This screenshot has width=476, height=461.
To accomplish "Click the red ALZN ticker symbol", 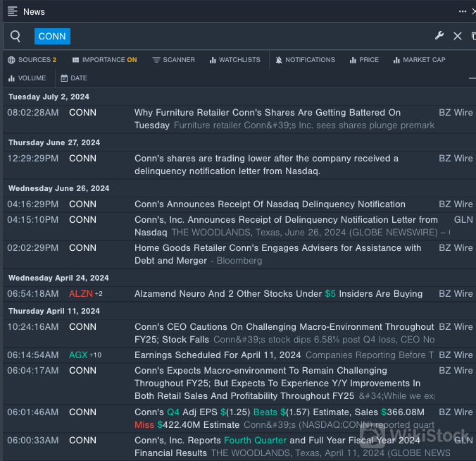I will click(x=80, y=294).
